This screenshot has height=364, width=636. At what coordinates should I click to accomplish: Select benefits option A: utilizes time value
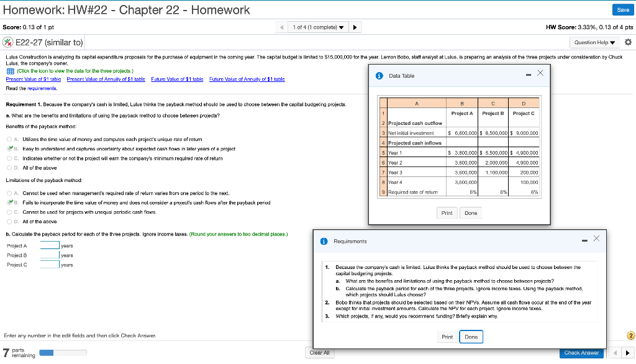coord(9,139)
